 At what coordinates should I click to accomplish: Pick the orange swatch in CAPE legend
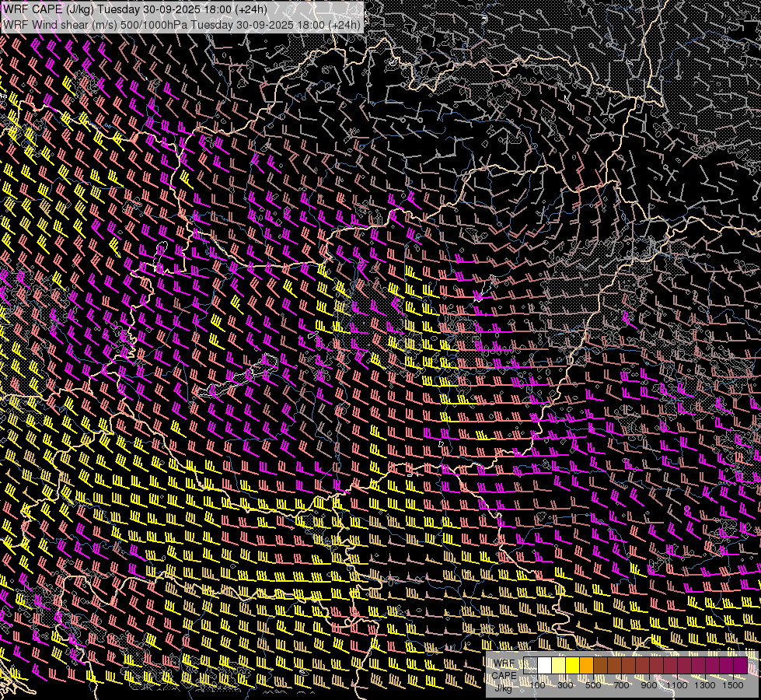point(587,666)
